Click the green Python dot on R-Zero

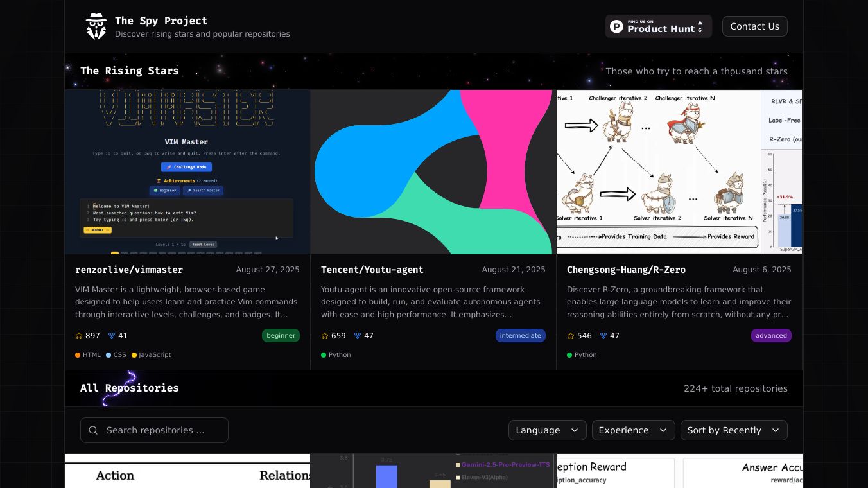569,355
